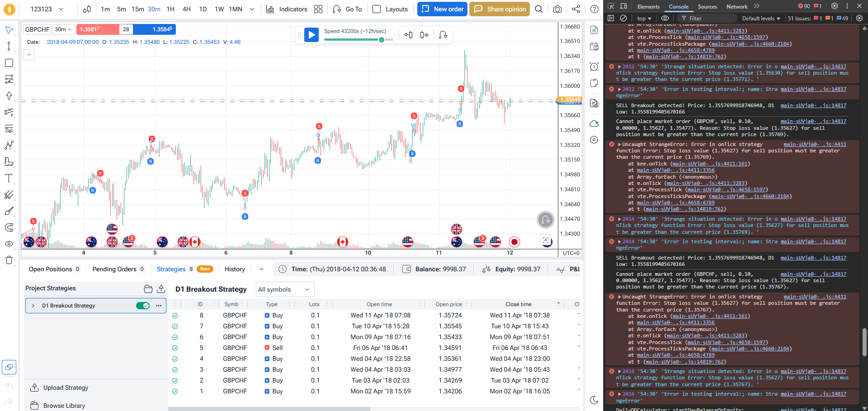Select the Text tool in left toolbar

coord(9,178)
